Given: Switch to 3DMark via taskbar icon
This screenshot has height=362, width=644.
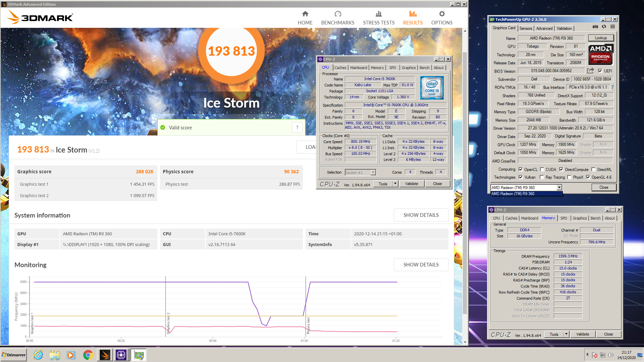Looking at the screenshot, I should [x=104, y=355].
